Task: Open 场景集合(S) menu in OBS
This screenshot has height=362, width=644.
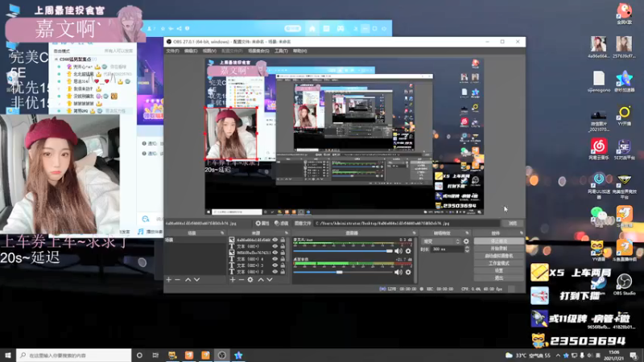Action: [x=258, y=51]
